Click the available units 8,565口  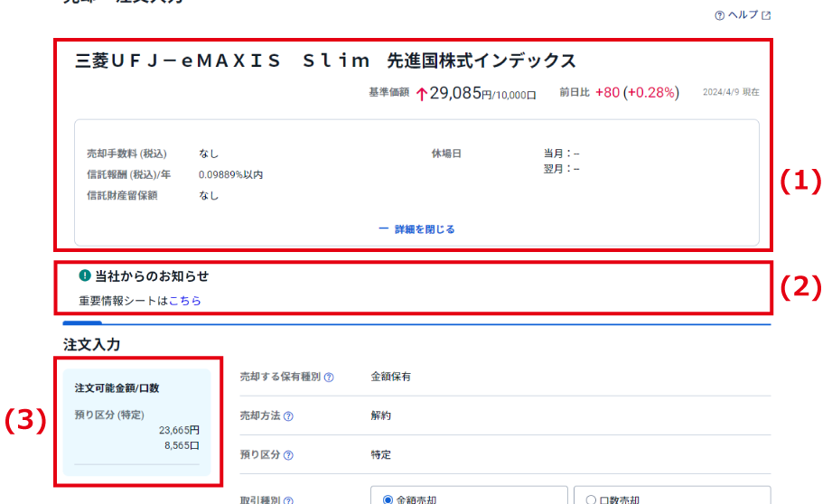pos(182,445)
